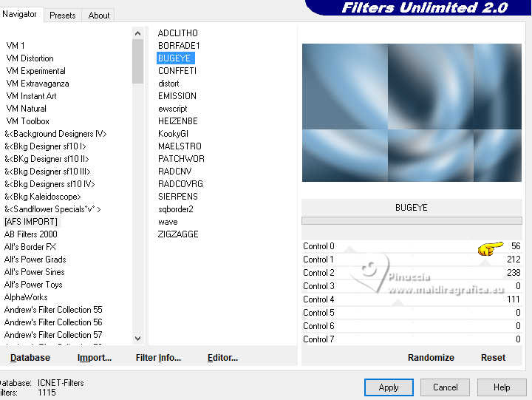The image size is (532, 400).
Task: Open the Editor... button
Action: pyautogui.click(x=222, y=358)
